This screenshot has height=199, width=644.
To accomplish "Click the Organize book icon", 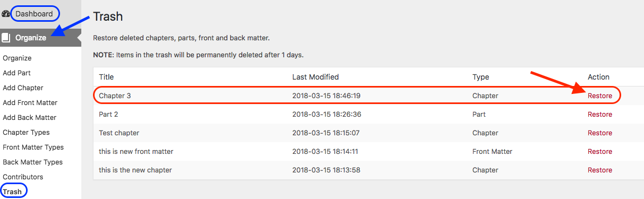I will coord(6,38).
